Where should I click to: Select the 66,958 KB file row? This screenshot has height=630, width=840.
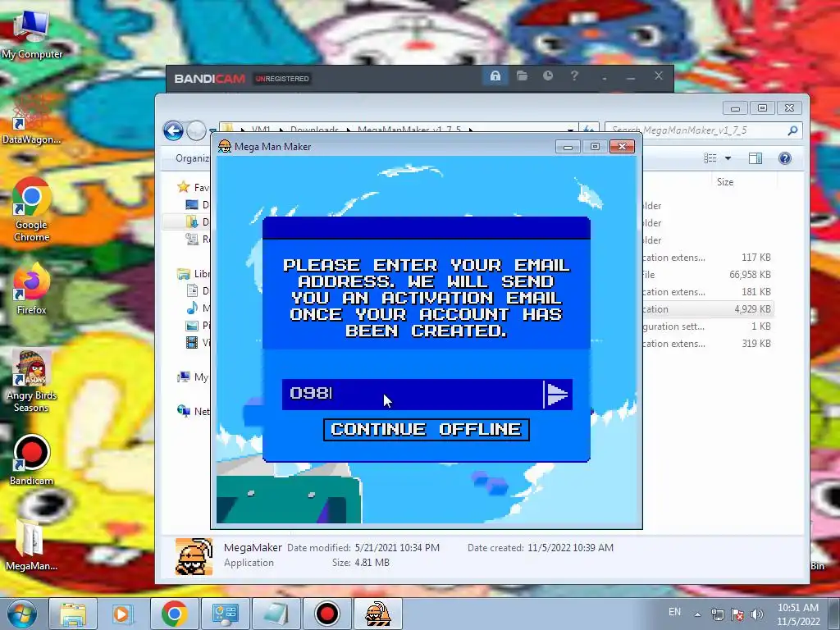pos(707,275)
